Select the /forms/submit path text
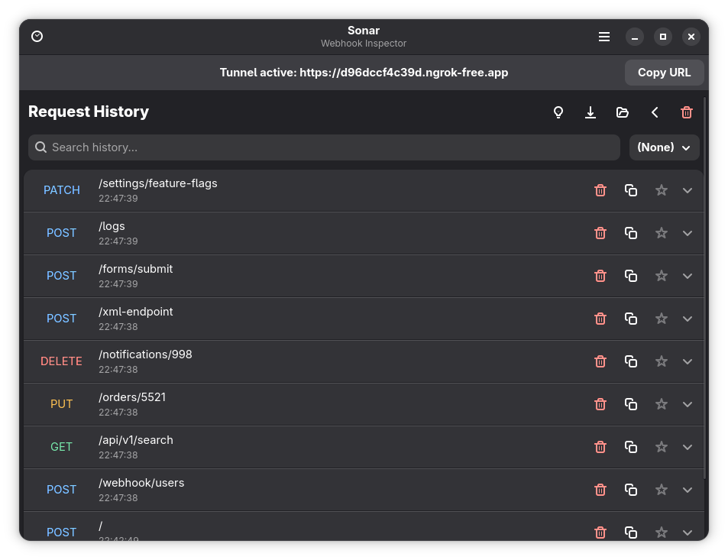 click(135, 269)
